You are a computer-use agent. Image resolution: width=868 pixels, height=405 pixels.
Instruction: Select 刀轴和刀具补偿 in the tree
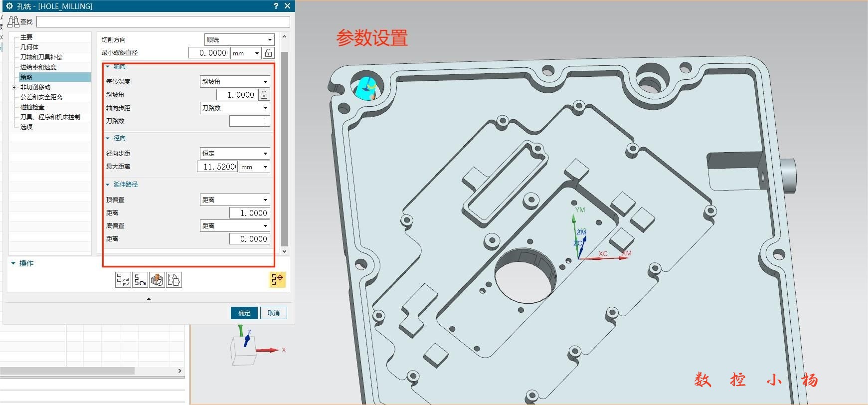(x=41, y=57)
